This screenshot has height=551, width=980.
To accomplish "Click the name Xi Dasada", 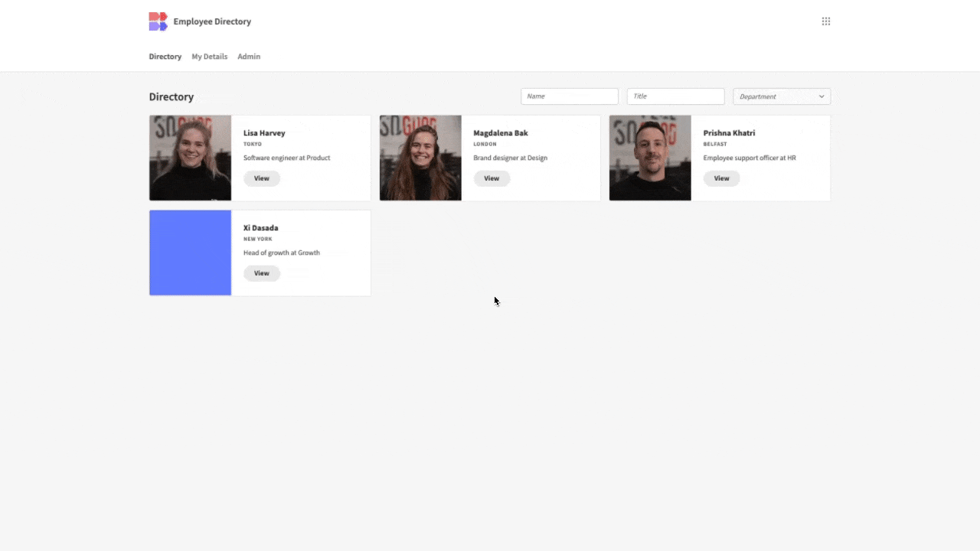I will 260,227.
